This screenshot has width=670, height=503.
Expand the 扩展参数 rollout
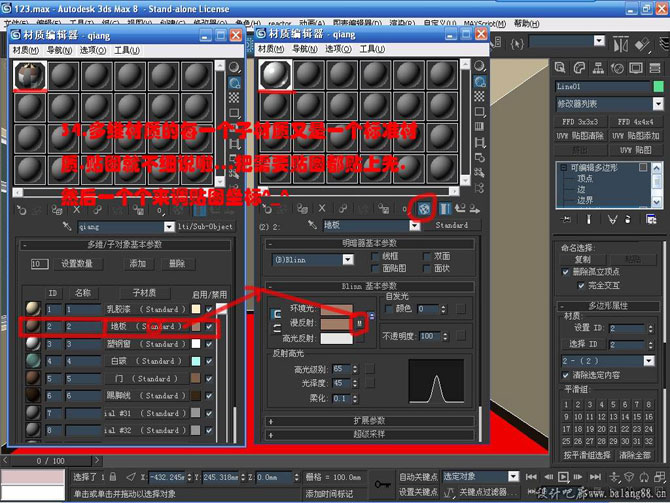coord(370,421)
